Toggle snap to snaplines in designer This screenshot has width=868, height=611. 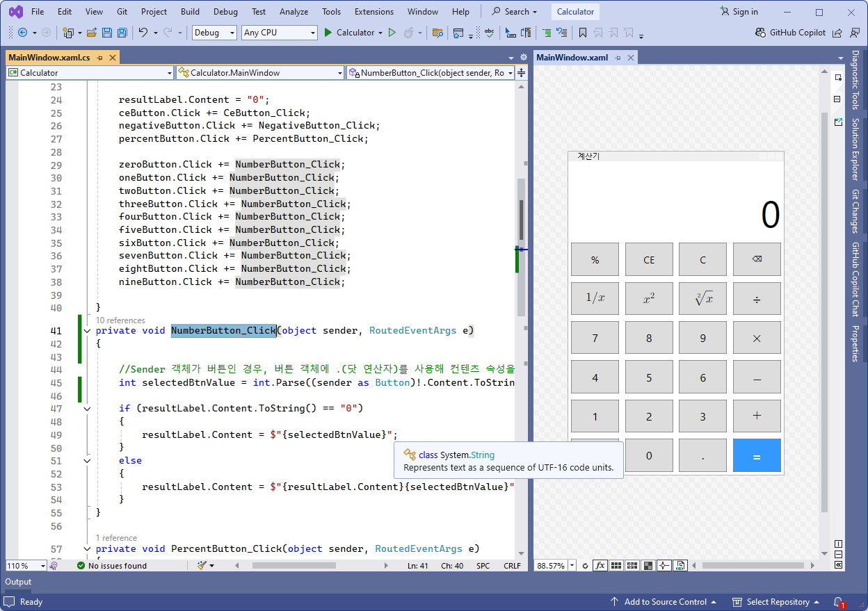(664, 566)
